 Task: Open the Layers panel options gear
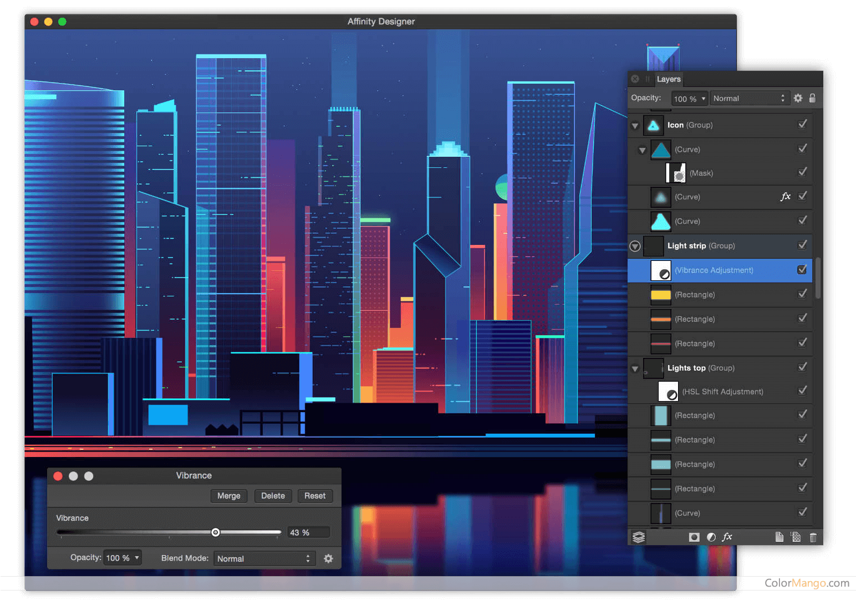click(798, 98)
